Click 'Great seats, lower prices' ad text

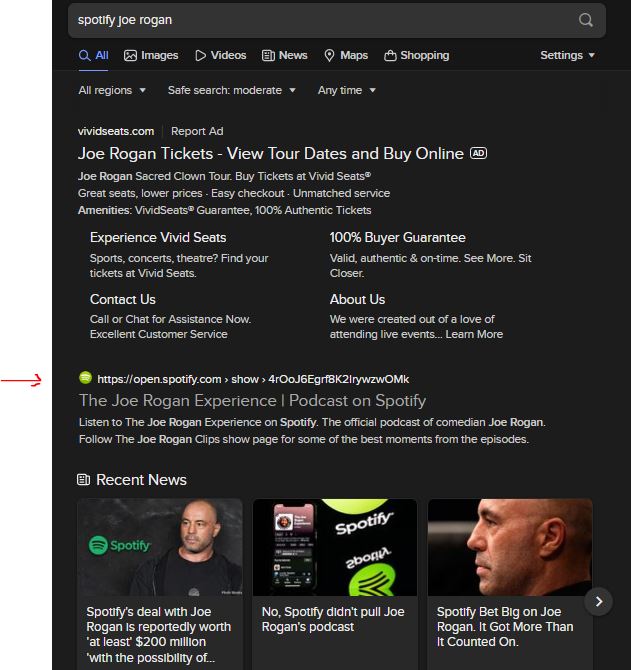(234, 193)
